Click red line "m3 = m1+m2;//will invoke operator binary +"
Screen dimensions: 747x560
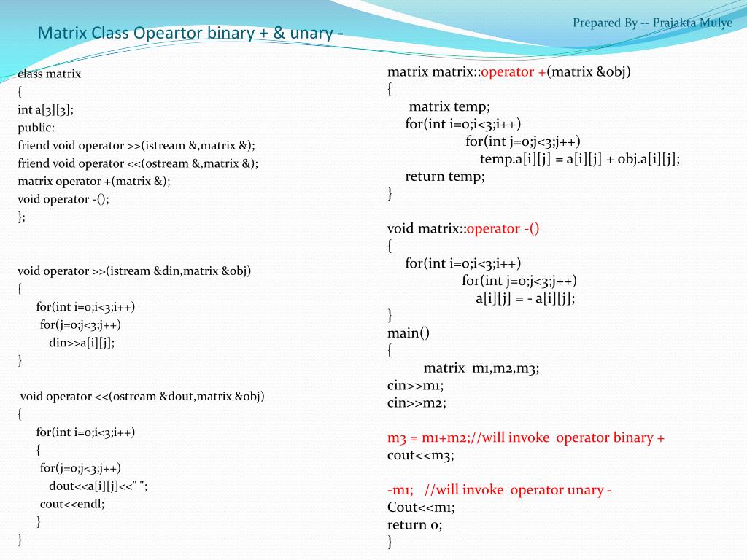(525, 438)
